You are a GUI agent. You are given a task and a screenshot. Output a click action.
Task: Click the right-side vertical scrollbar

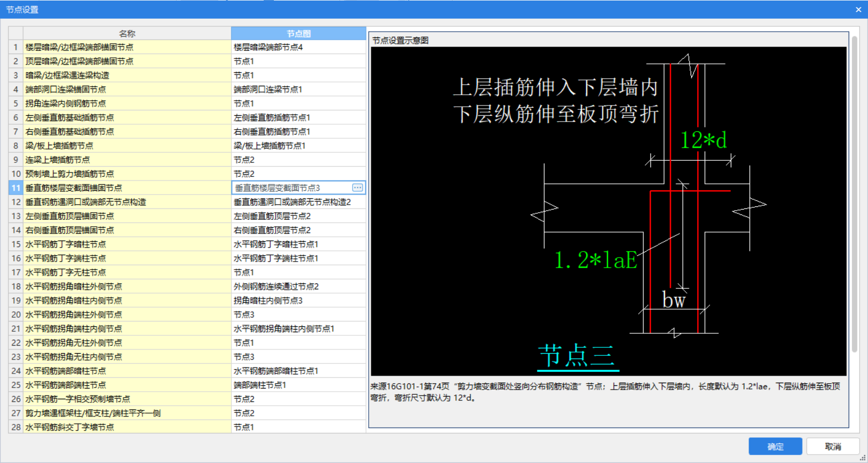pyautogui.click(x=855, y=195)
